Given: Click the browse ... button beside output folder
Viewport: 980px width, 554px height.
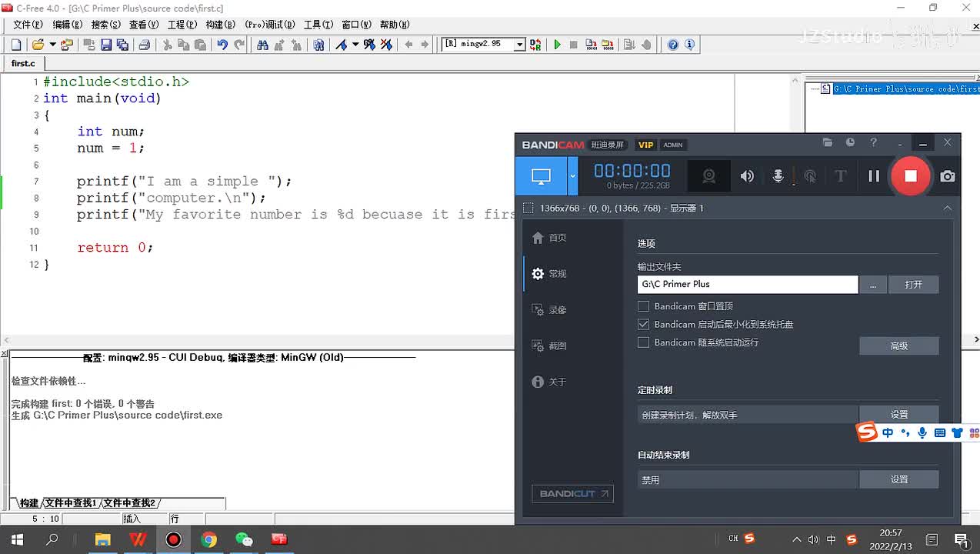Looking at the screenshot, I should (873, 285).
